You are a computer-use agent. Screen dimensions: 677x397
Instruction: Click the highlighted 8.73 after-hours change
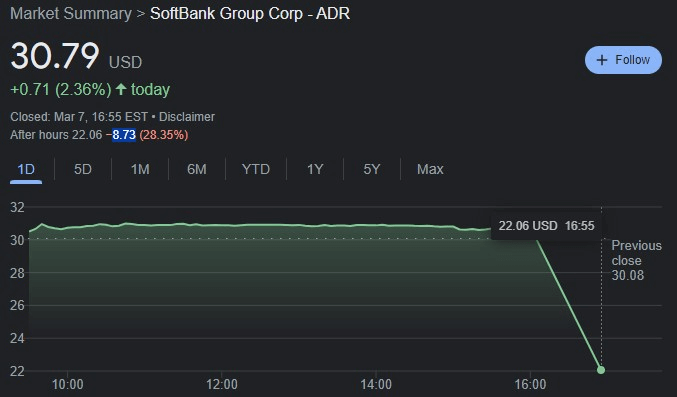coord(124,135)
